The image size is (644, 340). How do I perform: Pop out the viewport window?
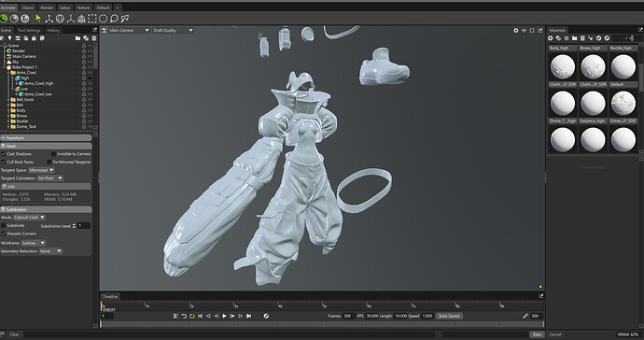click(540, 31)
